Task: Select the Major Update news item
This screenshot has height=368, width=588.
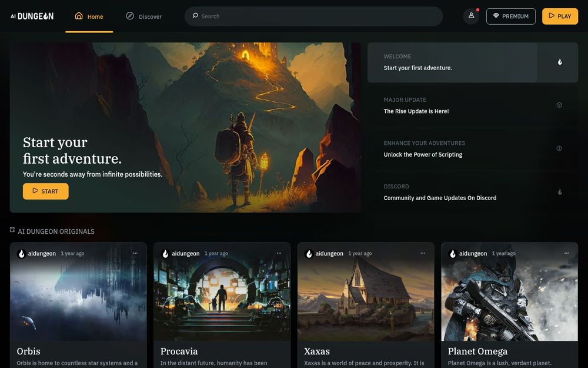Action: (473, 105)
